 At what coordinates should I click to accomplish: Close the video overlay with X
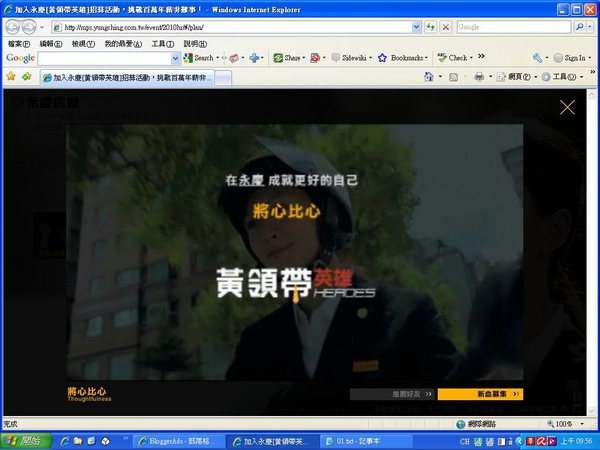[567, 108]
